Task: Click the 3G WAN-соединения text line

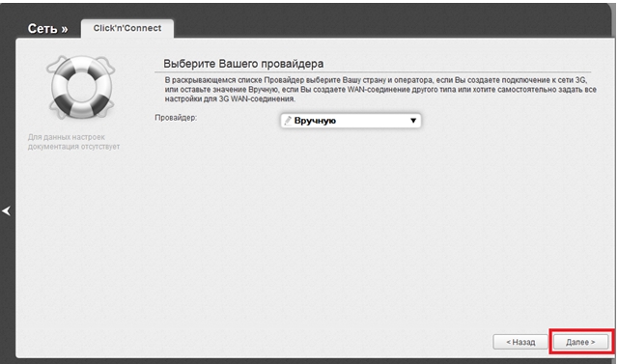Action: point(230,98)
